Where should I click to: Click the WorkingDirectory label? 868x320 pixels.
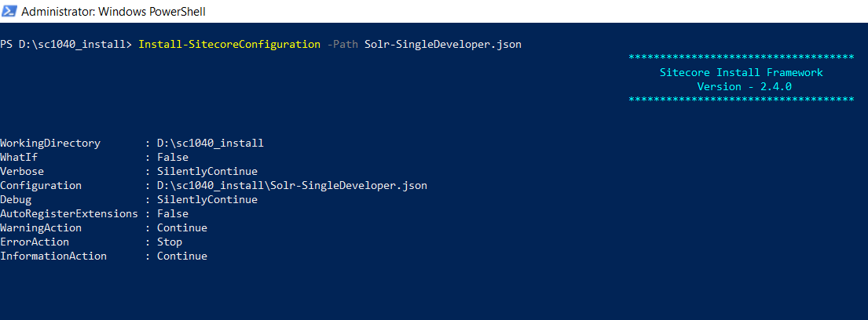(50, 144)
